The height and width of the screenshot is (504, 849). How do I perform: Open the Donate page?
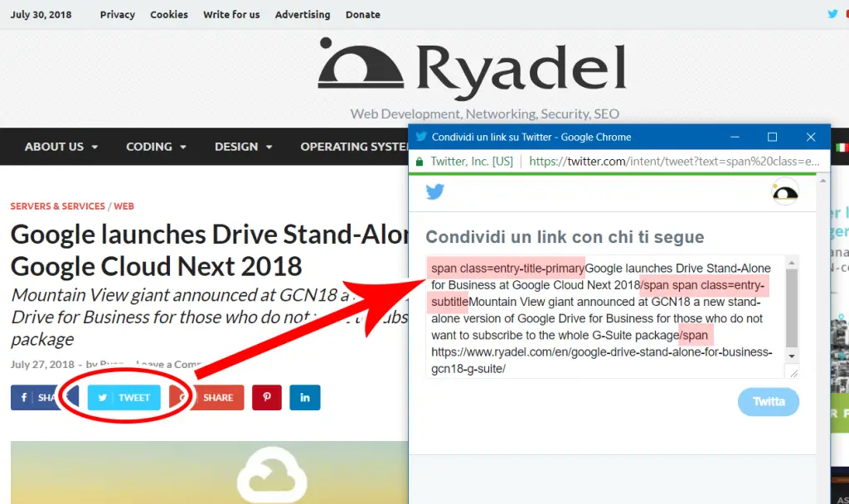363,15
